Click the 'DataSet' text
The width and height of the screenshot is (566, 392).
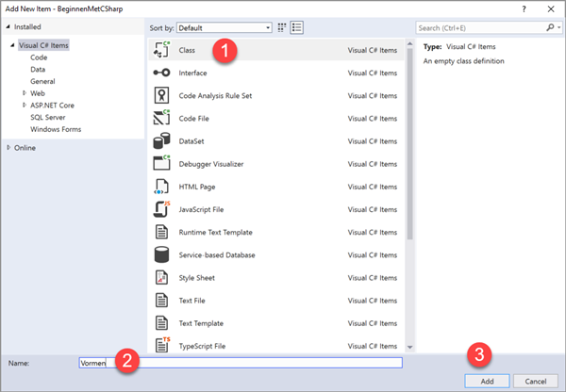(191, 141)
